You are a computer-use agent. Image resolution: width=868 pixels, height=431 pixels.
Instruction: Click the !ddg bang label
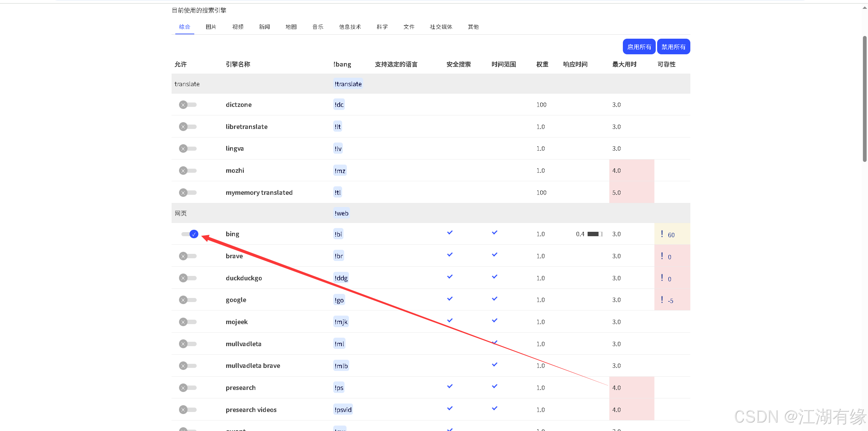pos(341,278)
